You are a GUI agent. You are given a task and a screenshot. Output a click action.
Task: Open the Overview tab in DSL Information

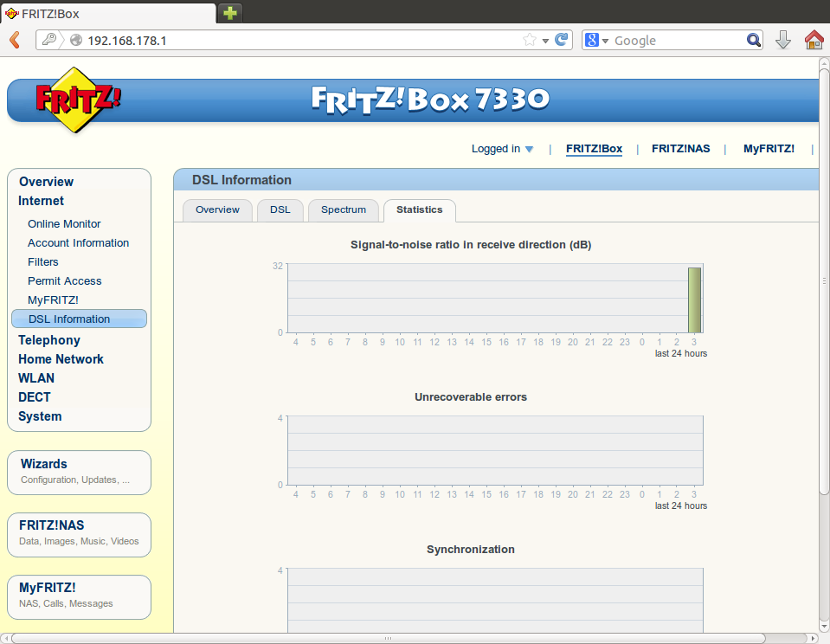[217, 210]
